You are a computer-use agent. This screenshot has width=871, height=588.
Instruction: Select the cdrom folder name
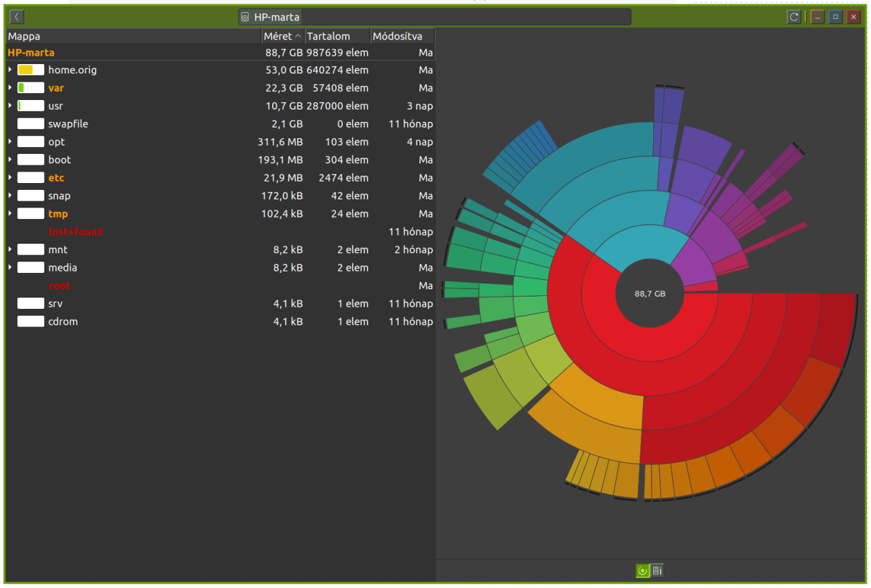tap(63, 321)
